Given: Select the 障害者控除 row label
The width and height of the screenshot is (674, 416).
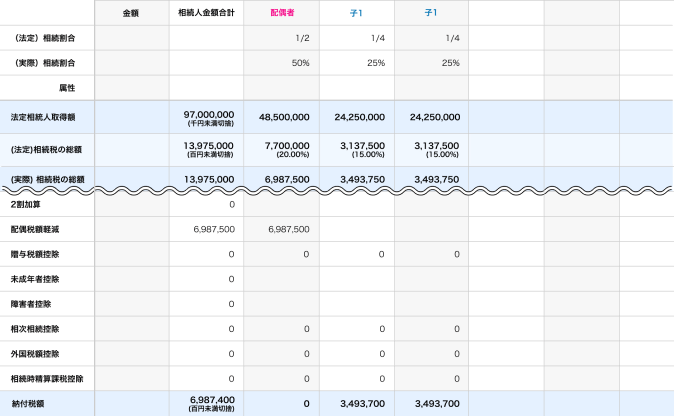Looking at the screenshot, I should click(31, 304).
